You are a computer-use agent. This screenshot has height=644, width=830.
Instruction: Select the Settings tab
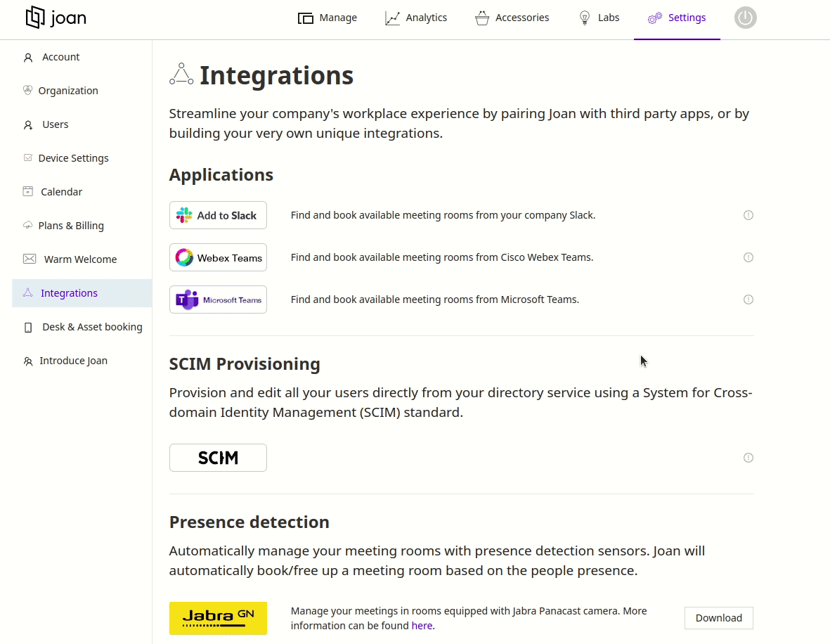click(677, 18)
